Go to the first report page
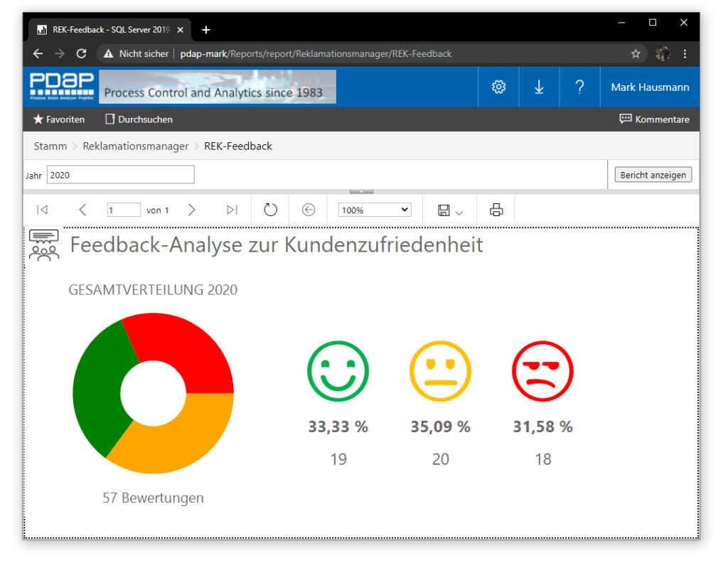 point(42,210)
